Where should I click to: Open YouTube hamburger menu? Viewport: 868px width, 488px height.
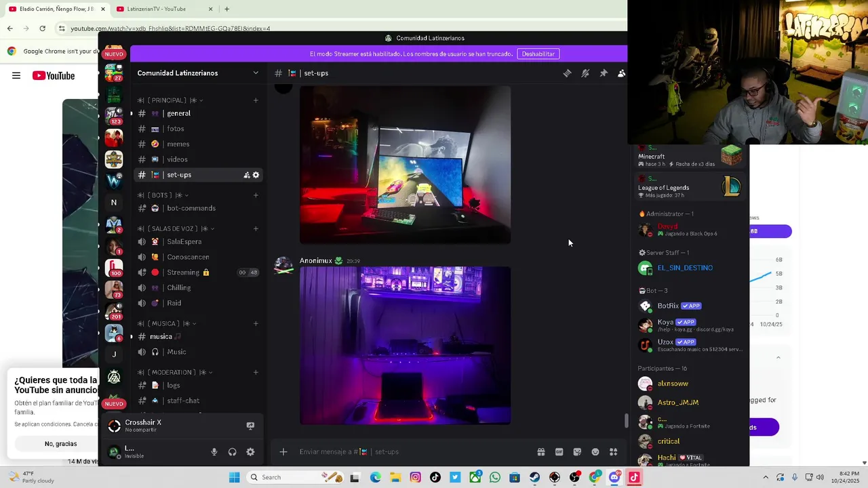point(16,76)
